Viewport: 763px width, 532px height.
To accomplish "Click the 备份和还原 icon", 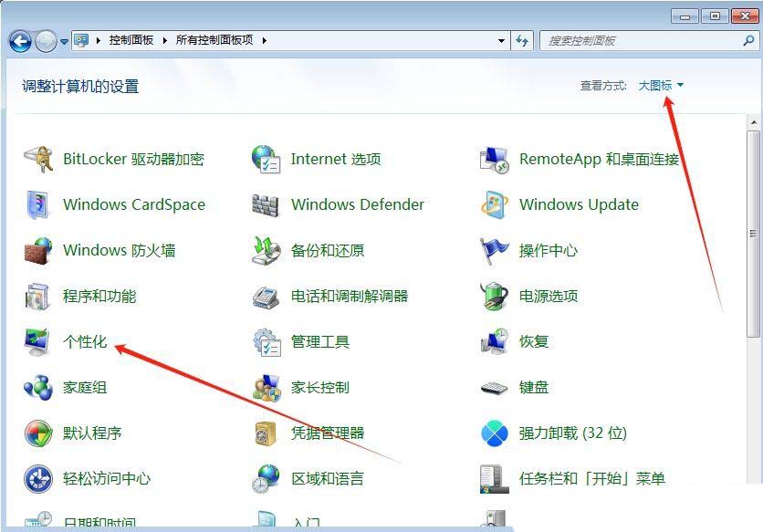I will coord(266,251).
